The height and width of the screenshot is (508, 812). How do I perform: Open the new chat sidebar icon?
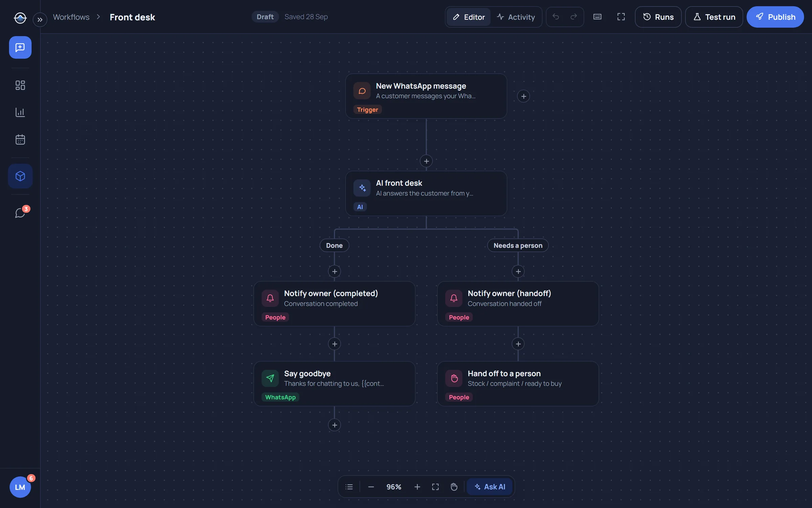tap(20, 47)
